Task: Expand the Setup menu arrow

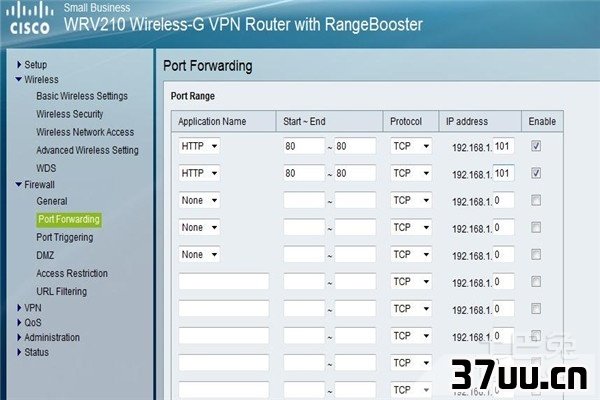Action: [19, 64]
